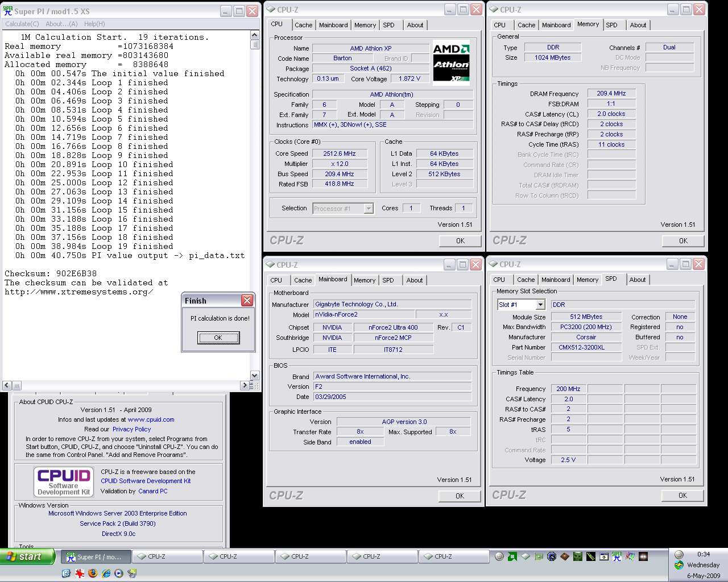The image size is (728, 582).
Task: Click the small window toolbar icon in taskbar
Action: (604, 556)
